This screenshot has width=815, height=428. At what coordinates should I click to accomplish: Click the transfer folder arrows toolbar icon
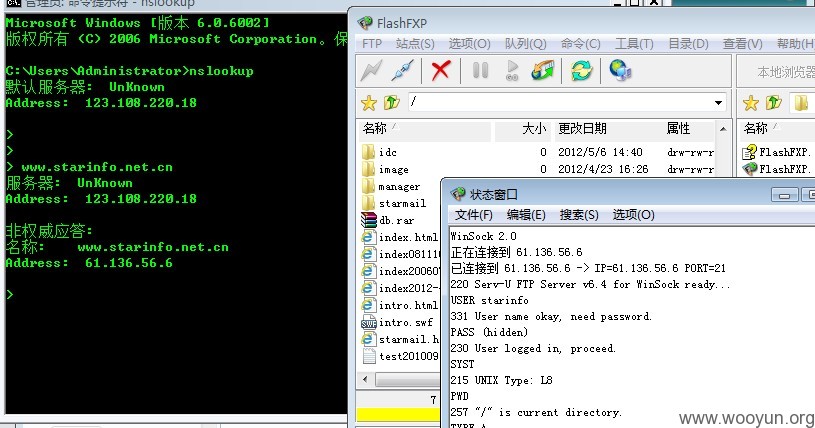point(542,71)
